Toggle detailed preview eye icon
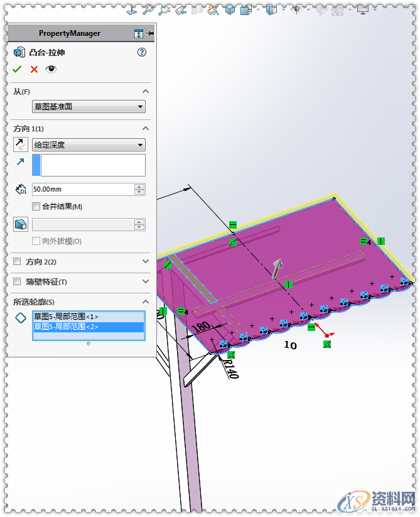 click(51, 69)
